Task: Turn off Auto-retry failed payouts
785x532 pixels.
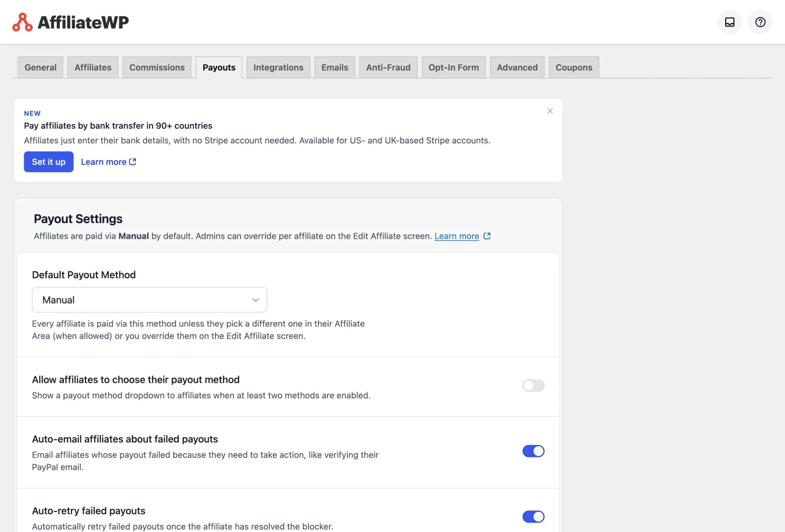Action: [x=533, y=516]
